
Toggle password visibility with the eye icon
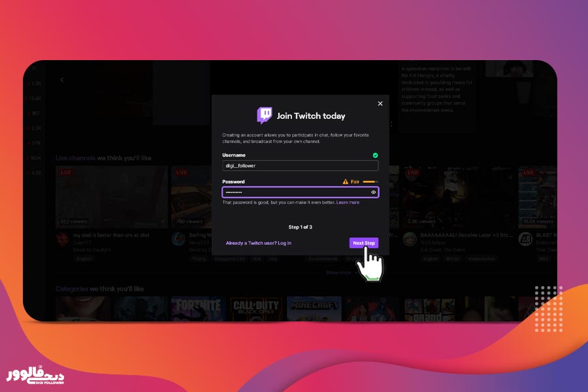(x=373, y=192)
